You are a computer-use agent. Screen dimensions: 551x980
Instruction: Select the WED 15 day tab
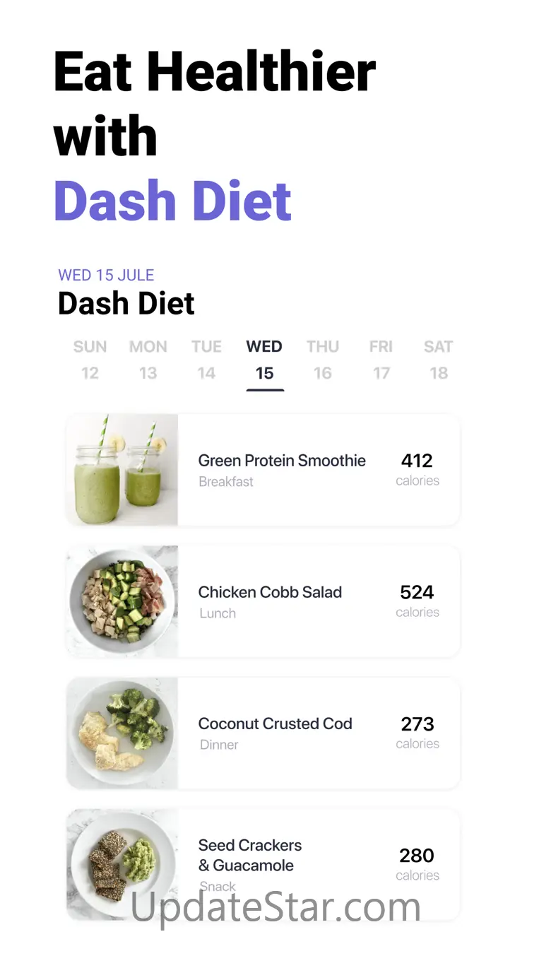[264, 361]
